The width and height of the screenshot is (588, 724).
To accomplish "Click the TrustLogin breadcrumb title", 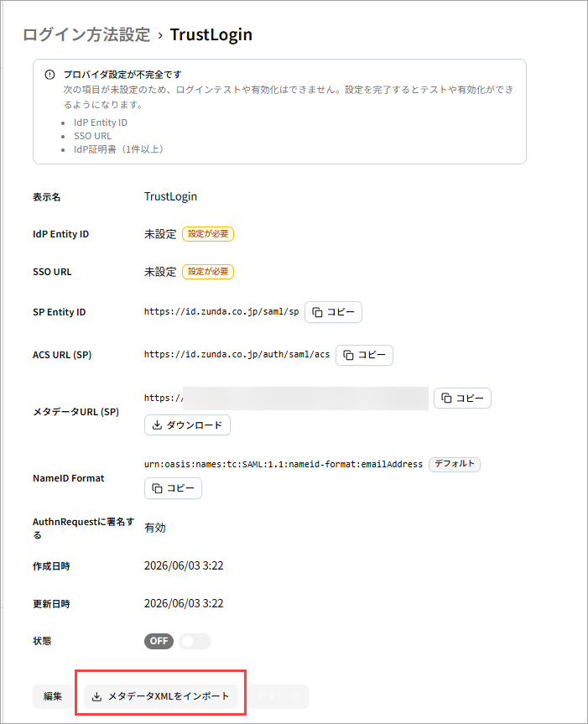I will 211,34.
